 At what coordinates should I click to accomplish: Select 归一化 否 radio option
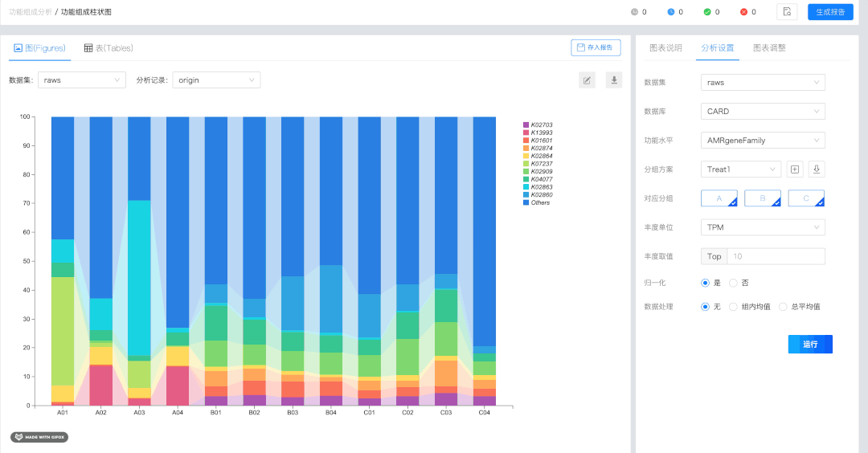(x=733, y=283)
